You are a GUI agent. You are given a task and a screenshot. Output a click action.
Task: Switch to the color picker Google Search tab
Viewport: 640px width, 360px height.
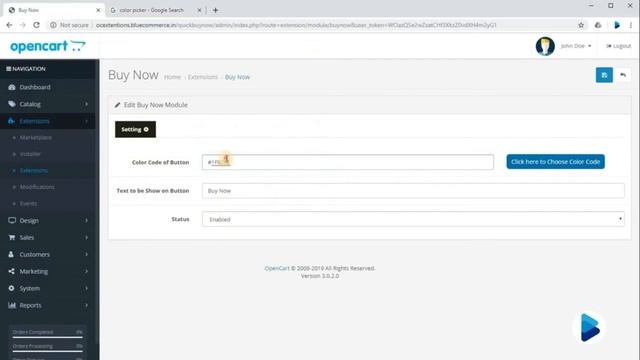151,10
